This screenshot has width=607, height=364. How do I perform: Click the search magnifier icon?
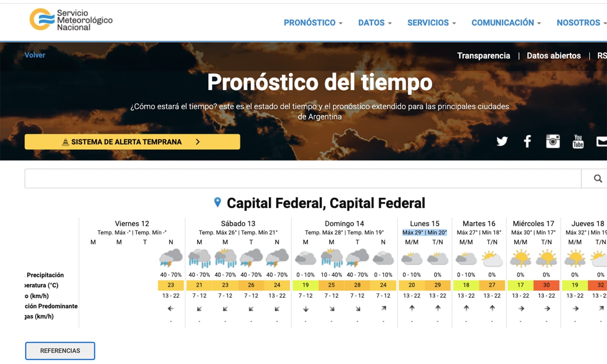point(598,178)
